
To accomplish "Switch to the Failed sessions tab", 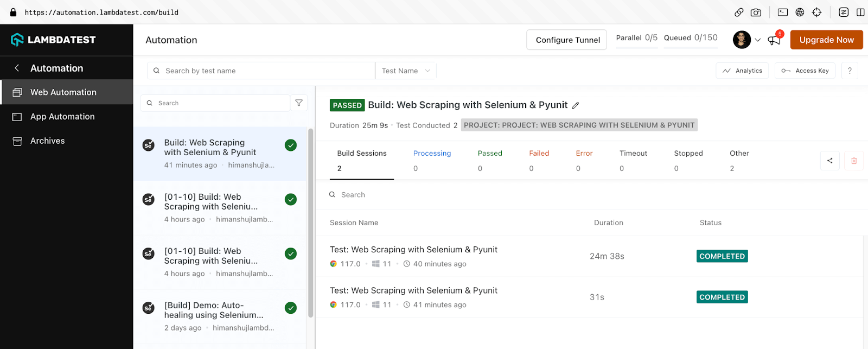I will [x=539, y=154].
